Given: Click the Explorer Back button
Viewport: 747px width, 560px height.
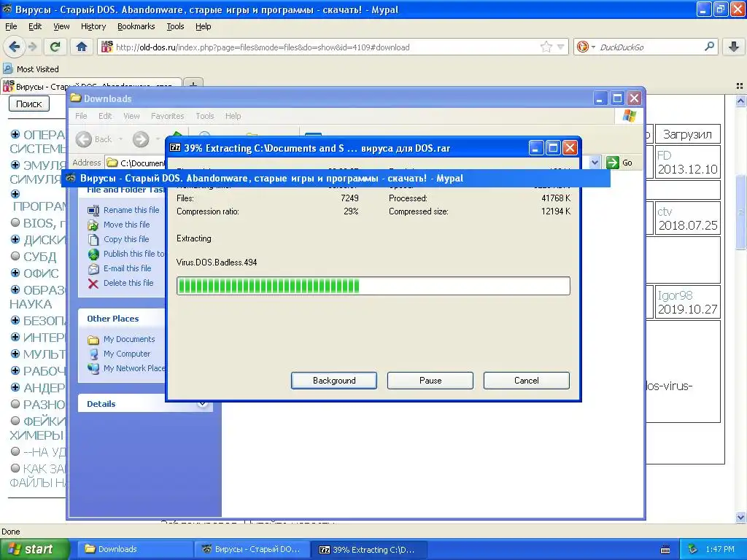Looking at the screenshot, I should [x=94, y=139].
